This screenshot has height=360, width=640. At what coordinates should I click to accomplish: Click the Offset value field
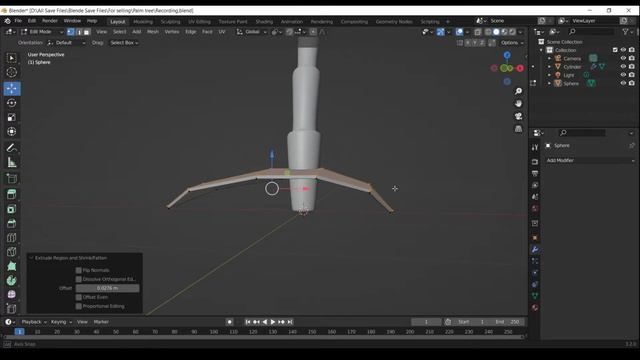(x=107, y=288)
